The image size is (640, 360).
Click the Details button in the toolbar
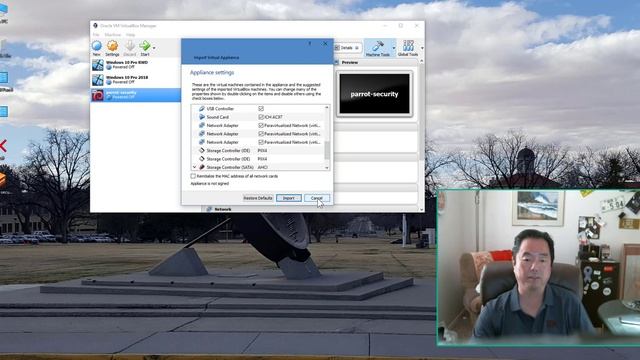click(347, 48)
